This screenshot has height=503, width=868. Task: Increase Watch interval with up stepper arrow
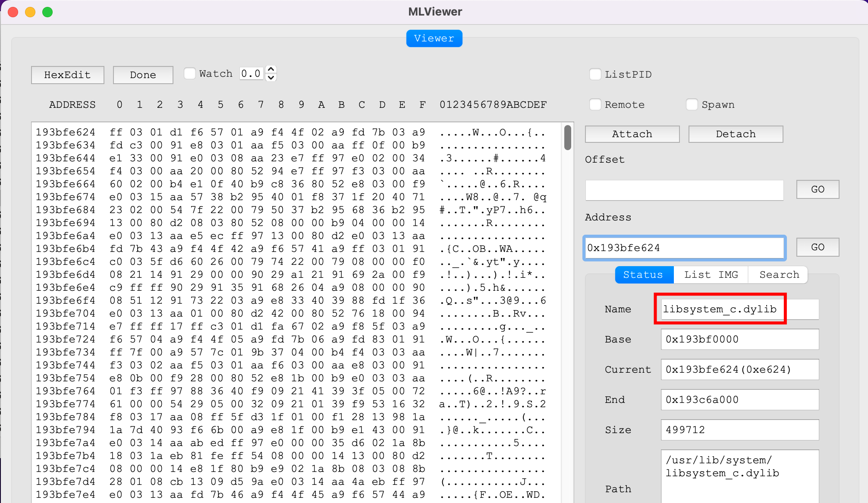point(270,69)
